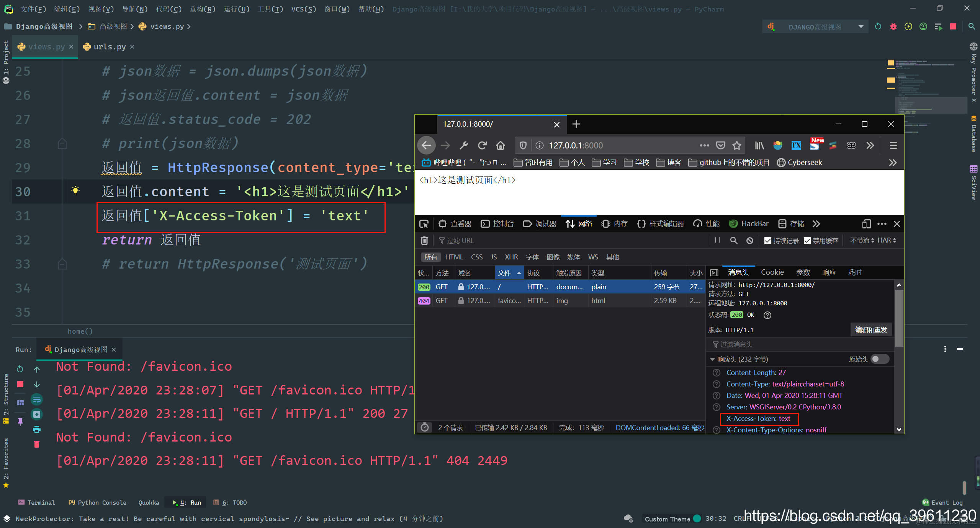Toggle the 原始头 raw headers switch

(x=880, y=359)
